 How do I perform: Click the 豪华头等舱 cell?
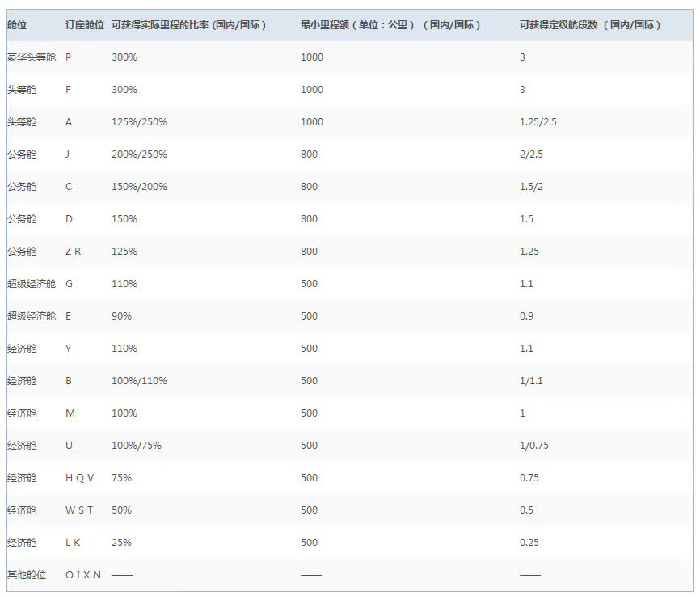32,57
